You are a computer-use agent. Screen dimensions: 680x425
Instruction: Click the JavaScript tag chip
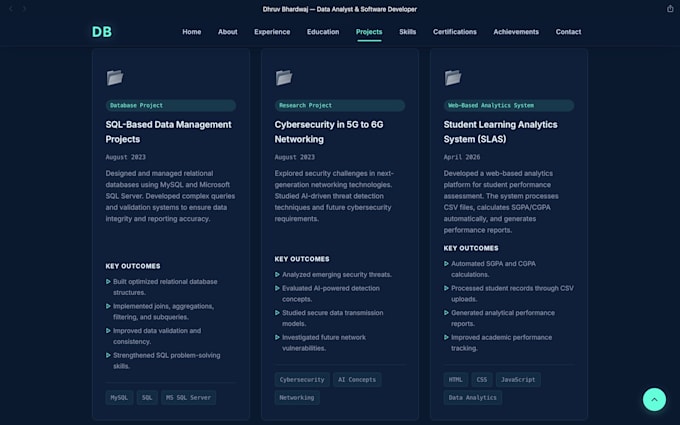(518, 380)
